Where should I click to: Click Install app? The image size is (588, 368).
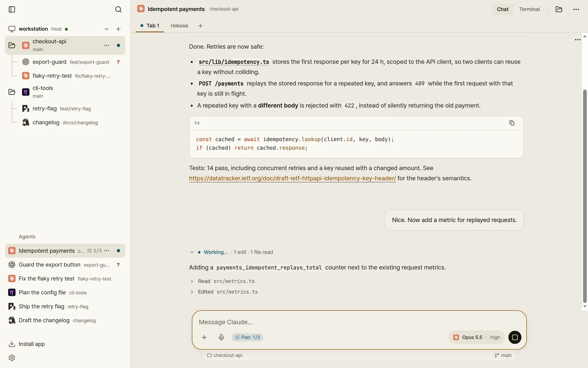pyautogui.click(x=26, y=344)
